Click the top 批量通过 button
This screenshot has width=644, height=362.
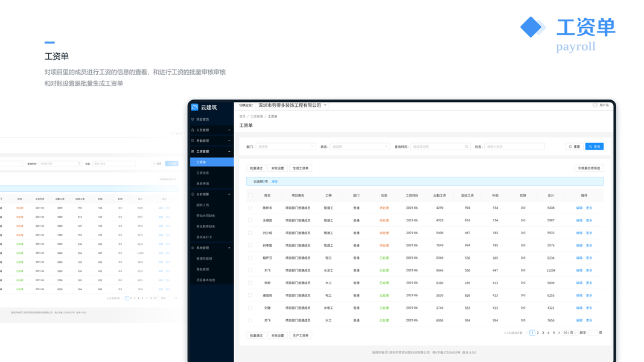(257, 168)
